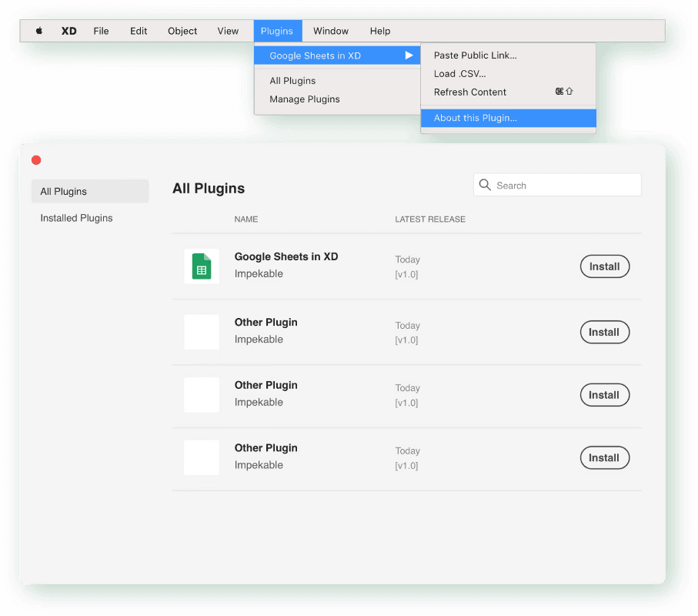The height and width of the screenshot is (616, 698).
Task: Choose All Plugins from Plugins menu
Action: [x=292, y=81]
